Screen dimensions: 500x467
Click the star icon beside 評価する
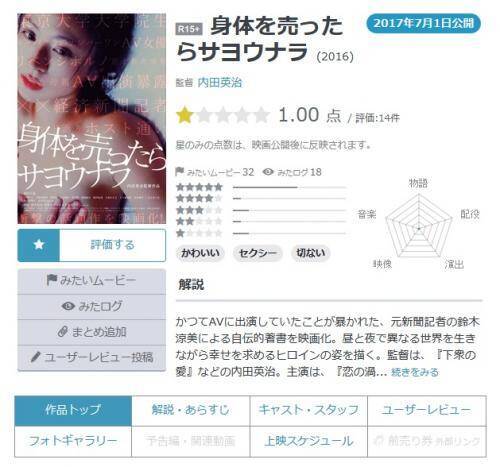(39, 245)
